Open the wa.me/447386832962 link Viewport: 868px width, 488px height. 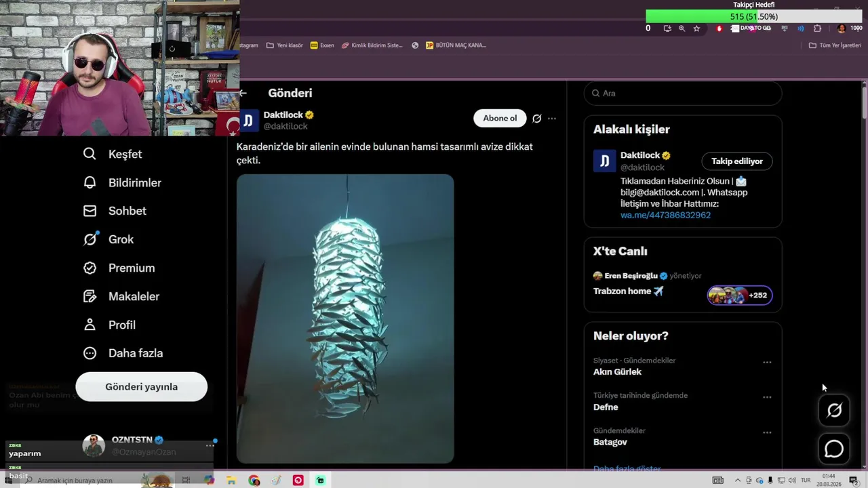coord(665,215)
